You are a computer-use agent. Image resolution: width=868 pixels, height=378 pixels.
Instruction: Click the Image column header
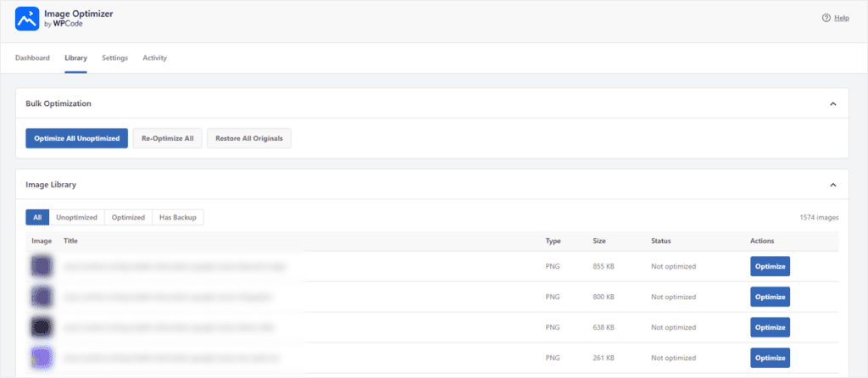42,242
